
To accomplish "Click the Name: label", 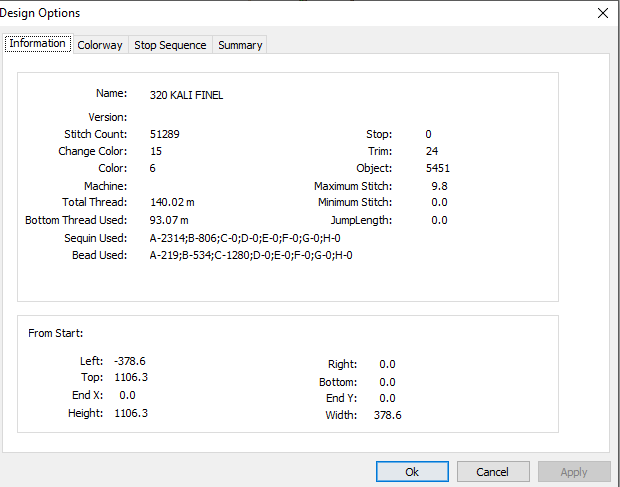I will (112, 93).
